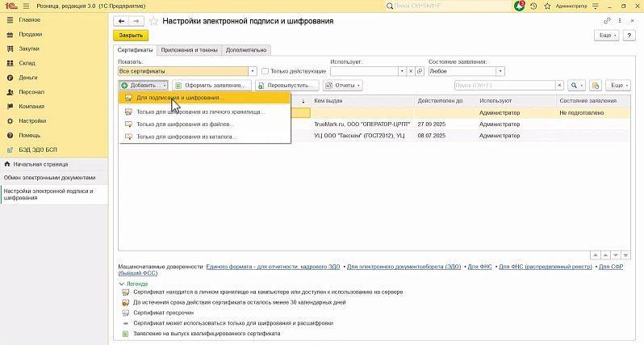The height and width of the screenshot is (345, 644).
Task: Enable Только действующие checkbox
Action: pyautogui.click(x=265, y=71)
